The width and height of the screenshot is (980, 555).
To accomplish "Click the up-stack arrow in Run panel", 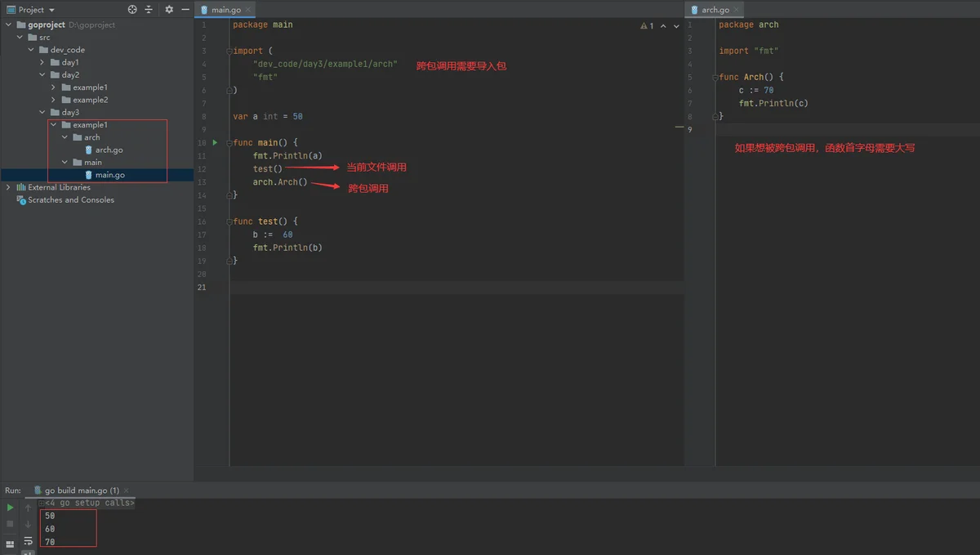I will 28,508.
